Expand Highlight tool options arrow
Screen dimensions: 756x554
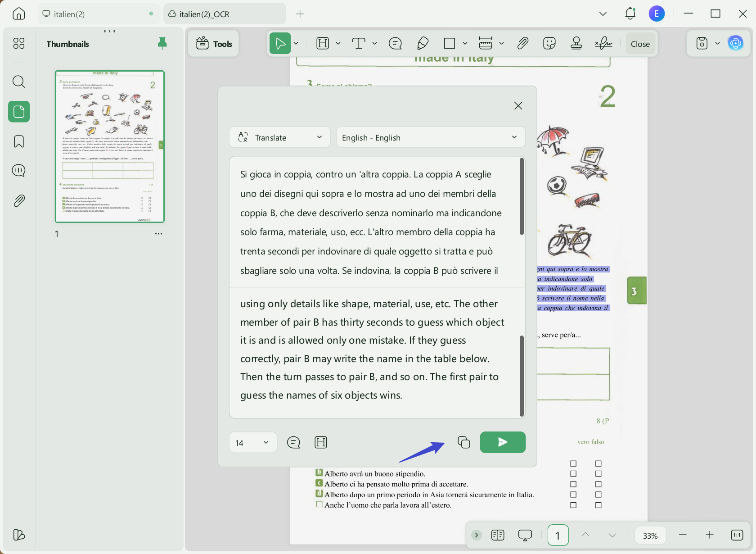coord(338,44)
